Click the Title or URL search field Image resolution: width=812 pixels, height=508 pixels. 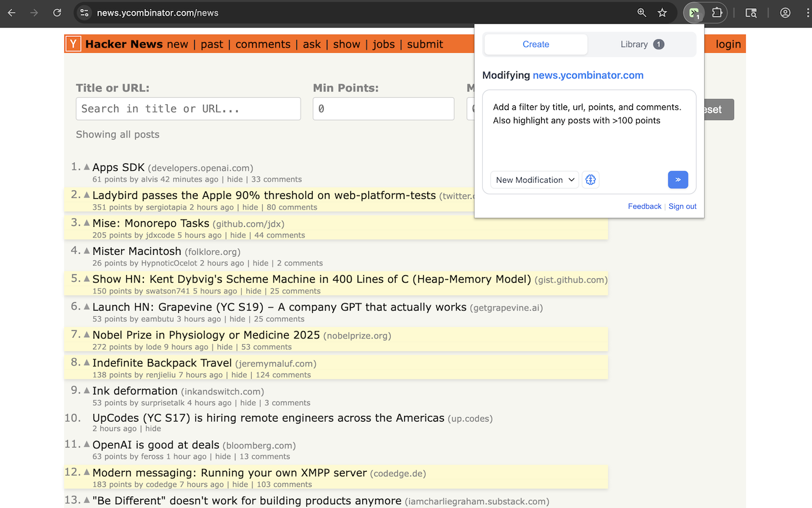pos(188,109)
